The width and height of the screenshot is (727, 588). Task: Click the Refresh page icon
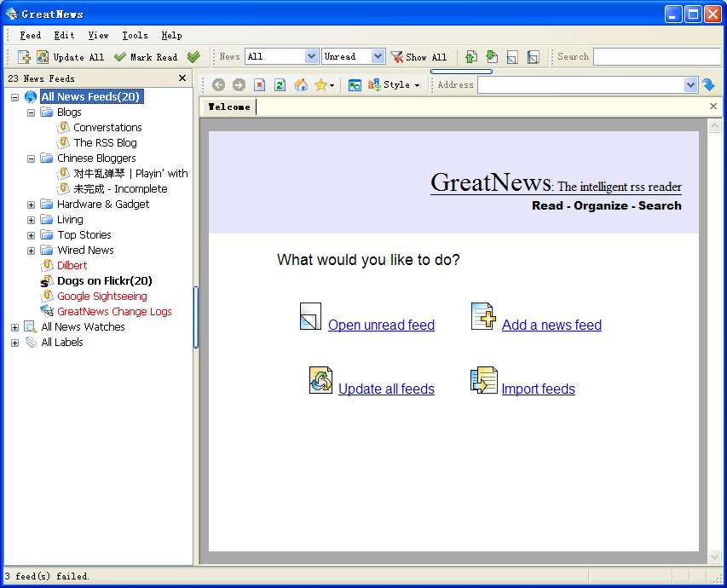coord(280,85)
